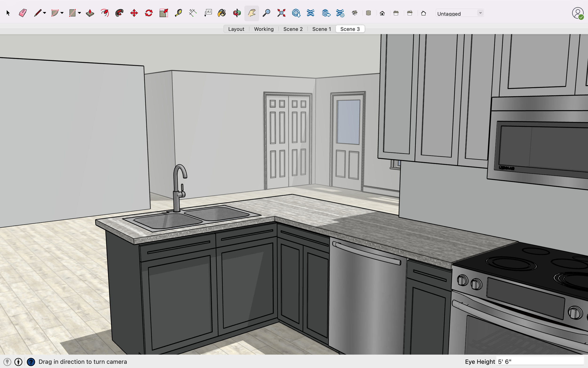Toggle the geolocation status icon

click(x=7, y=362)
